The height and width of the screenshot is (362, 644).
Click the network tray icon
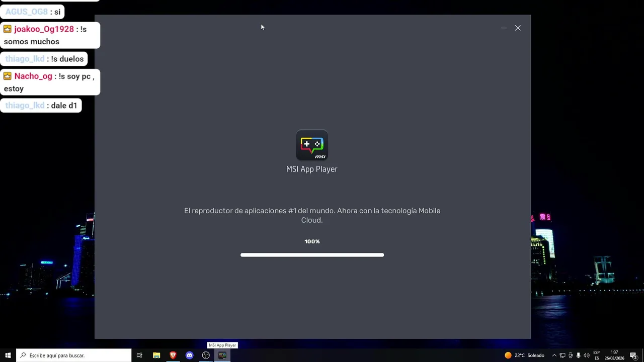562,355
